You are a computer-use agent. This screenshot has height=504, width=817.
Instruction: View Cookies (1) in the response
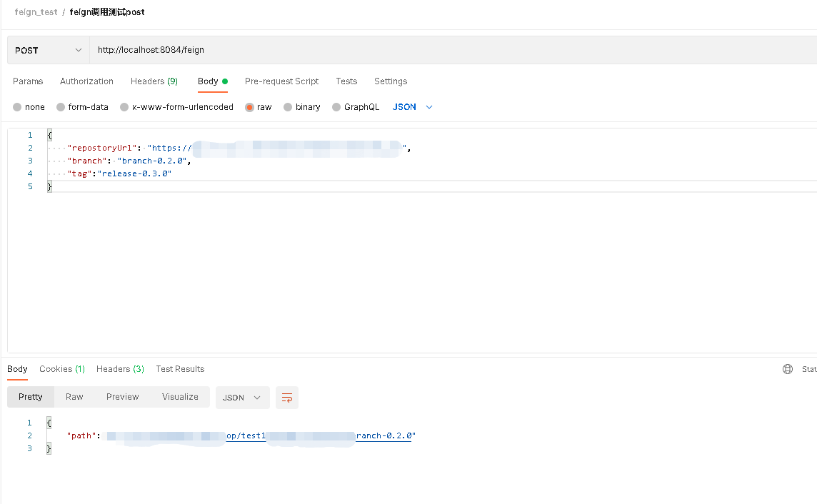click(61, 369)
